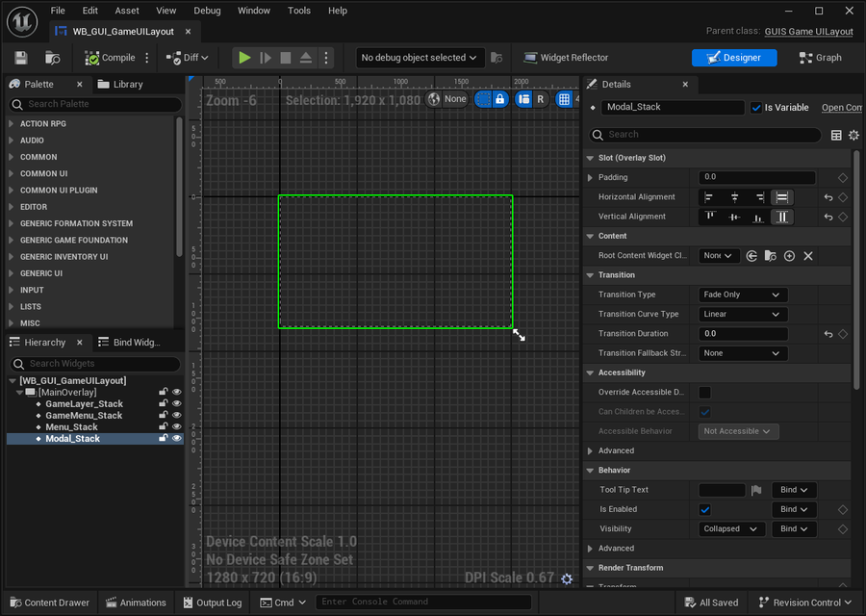This screenshot has width=866, height=616.
Task: Collapse the MainOverlay hierarchy node
Action: tap(20, 393)
